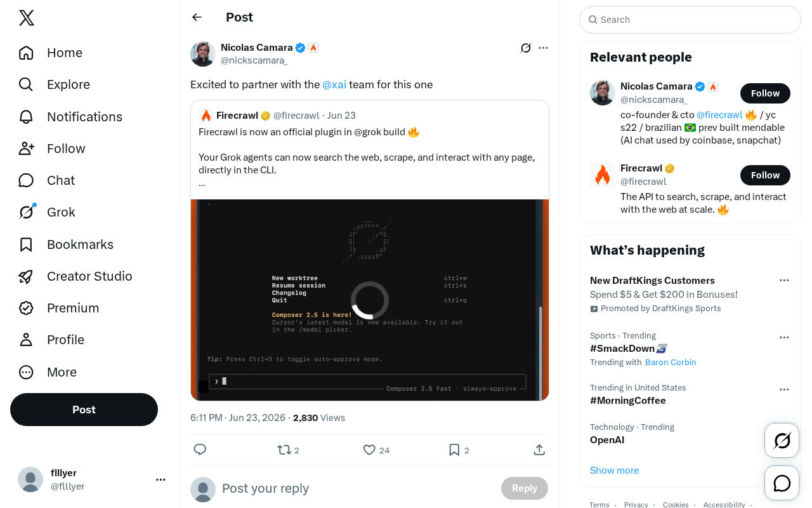The height and width of the screenshot is (508, 812).
Task: Share the post with share icon
Action: click(x=539, y=450)
